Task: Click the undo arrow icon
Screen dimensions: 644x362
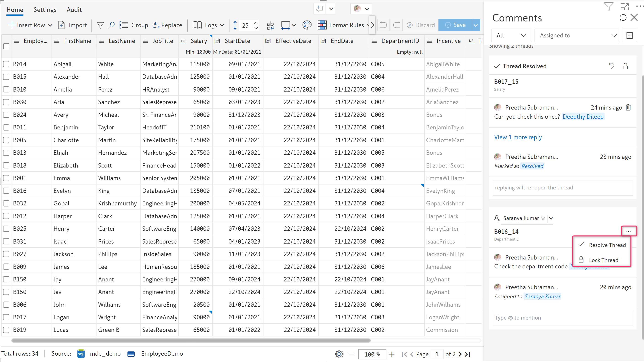Action: pos(383,25)
